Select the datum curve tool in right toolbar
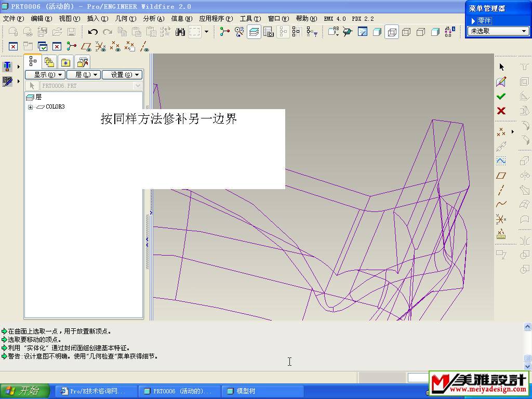Image resolution: width=532 pixels, height=399 pixels. [501, 204]
